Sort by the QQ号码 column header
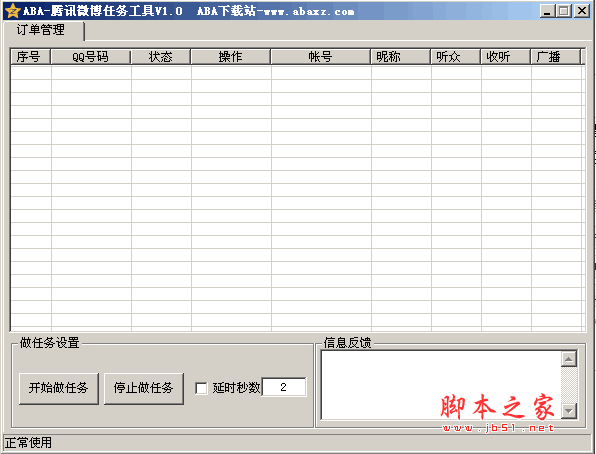Viewport: 596px width, 454px height. tap(91, 57)
